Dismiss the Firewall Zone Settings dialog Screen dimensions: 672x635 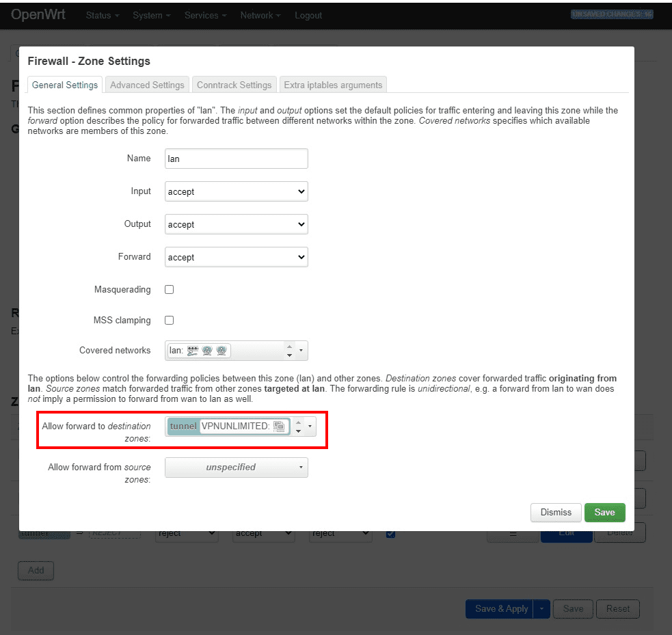555,512
